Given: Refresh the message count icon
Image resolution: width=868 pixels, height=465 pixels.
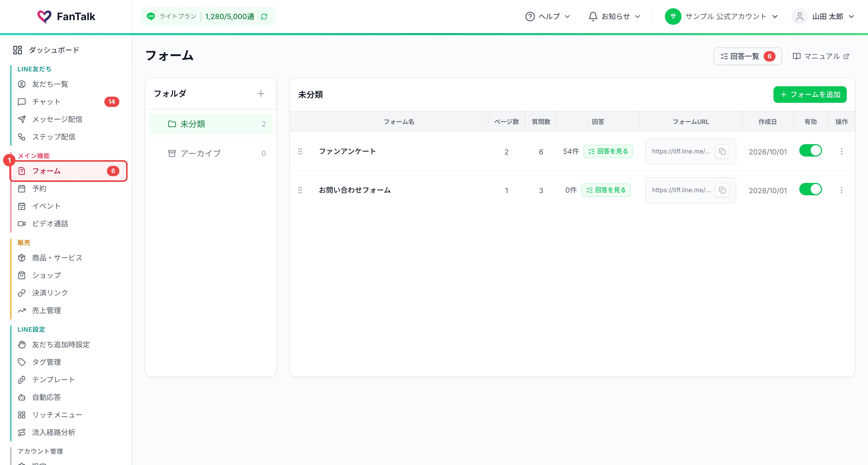Looking at the screenshot, I should point(264,17).
